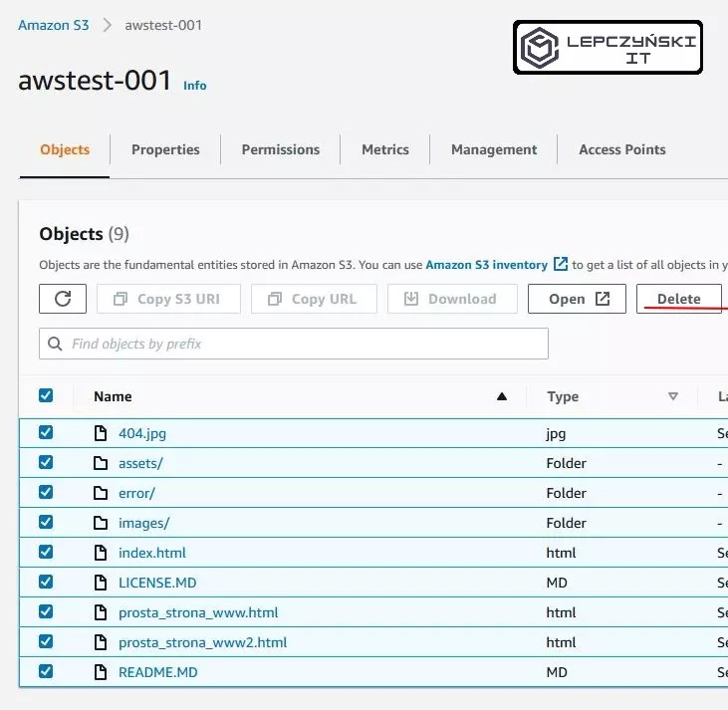Image resolution: width=728 pixels, height=710 pixels.
Task: Click the Copy S3 URI button
Action: click(x=168, y=299)
